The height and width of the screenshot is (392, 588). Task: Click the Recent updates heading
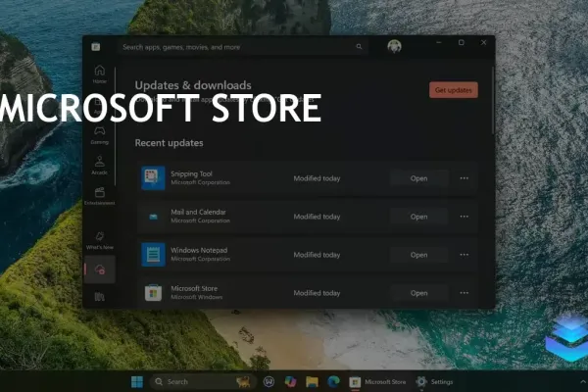(170, 143)
